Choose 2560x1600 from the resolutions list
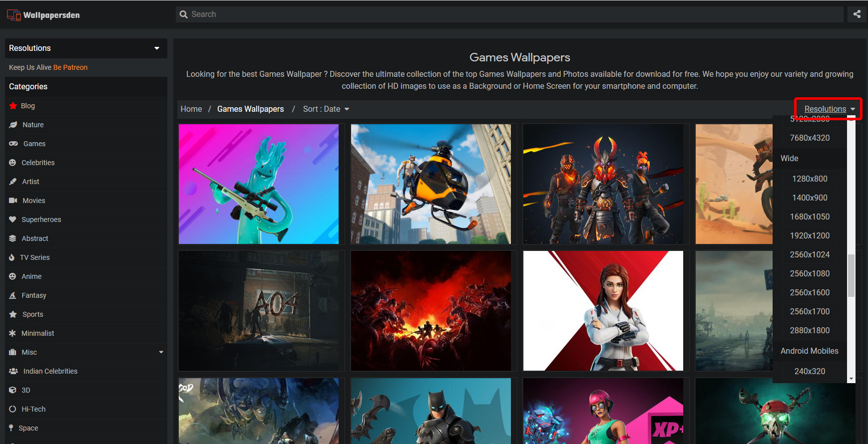This screenshot has height=444, width=868. click(x=810, y=293)
